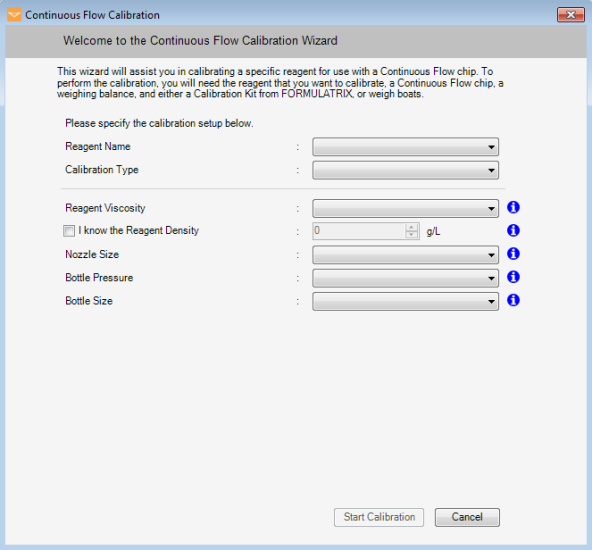Cancel the calibration wizard

pyautogui.click(x=467, y=517)
